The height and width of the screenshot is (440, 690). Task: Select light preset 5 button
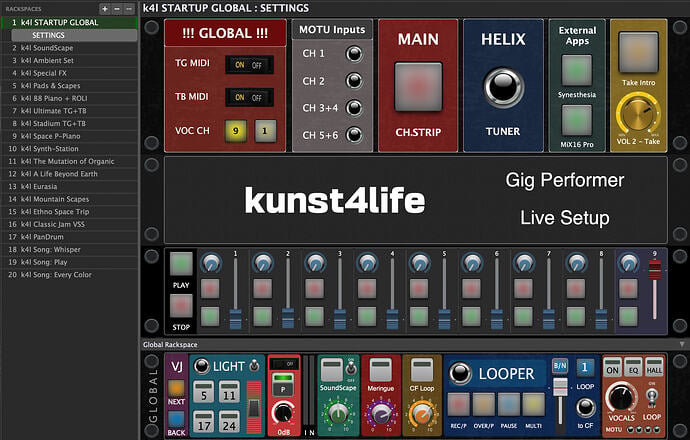pyautogui.click(x=204, y=392)
